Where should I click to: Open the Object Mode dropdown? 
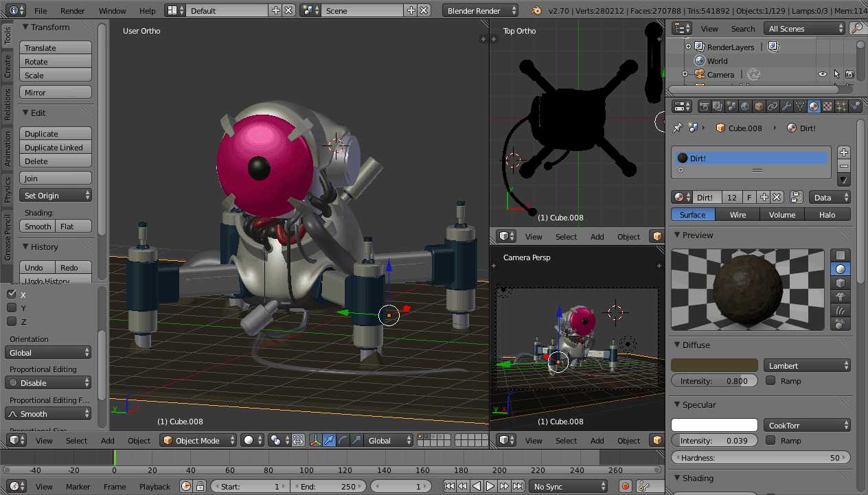click(198, 440)
